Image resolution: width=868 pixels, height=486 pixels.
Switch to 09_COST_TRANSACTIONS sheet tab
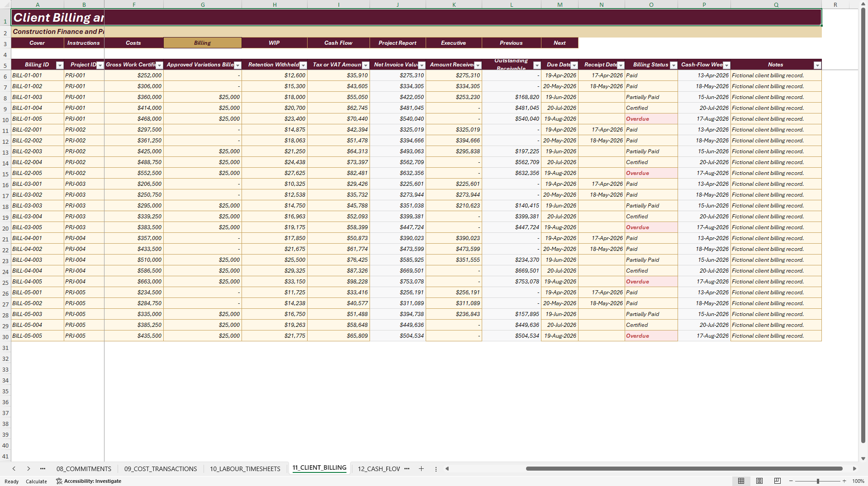pyautogui.click(x=161, y=469)
